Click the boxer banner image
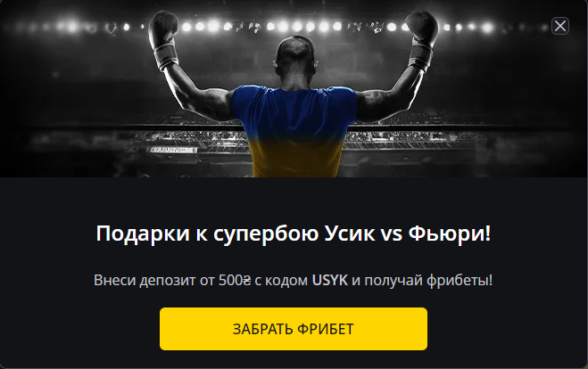Viewport: 588px width, 369px height. (294, 89)
